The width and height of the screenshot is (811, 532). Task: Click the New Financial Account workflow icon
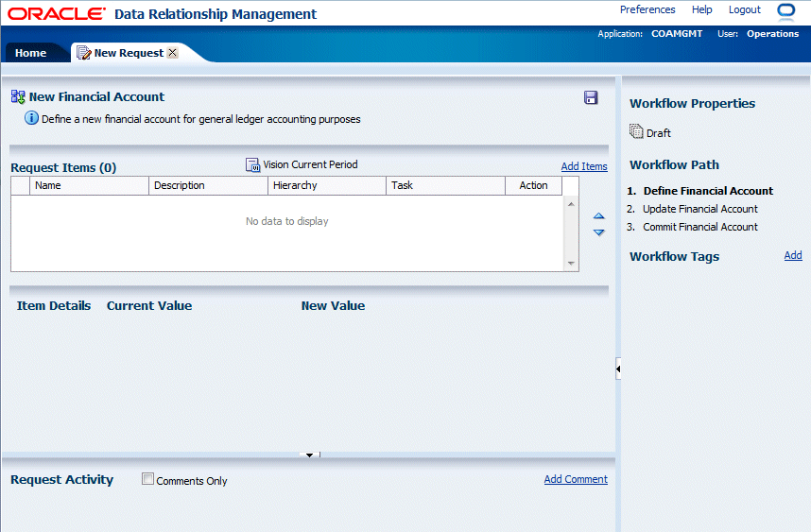pyautogui.click(x=18, y=96)
